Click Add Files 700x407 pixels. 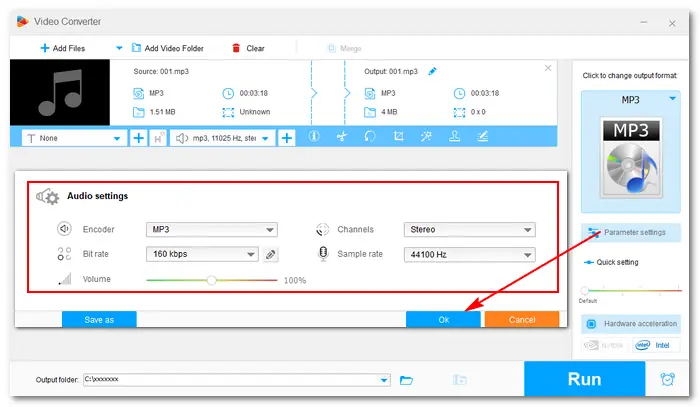(x=62, y=48)
